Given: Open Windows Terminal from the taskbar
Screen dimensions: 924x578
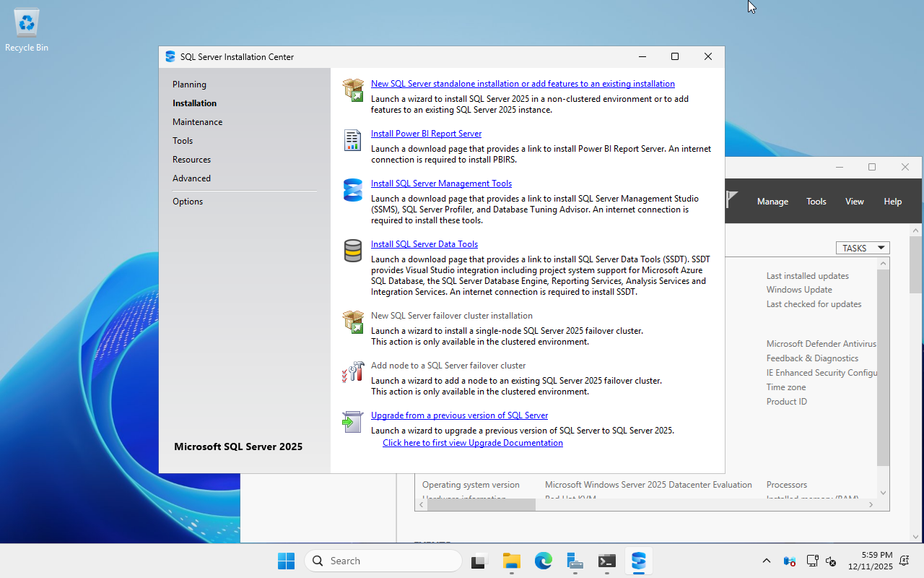Looking at the screenshot, I should (606, 561).
